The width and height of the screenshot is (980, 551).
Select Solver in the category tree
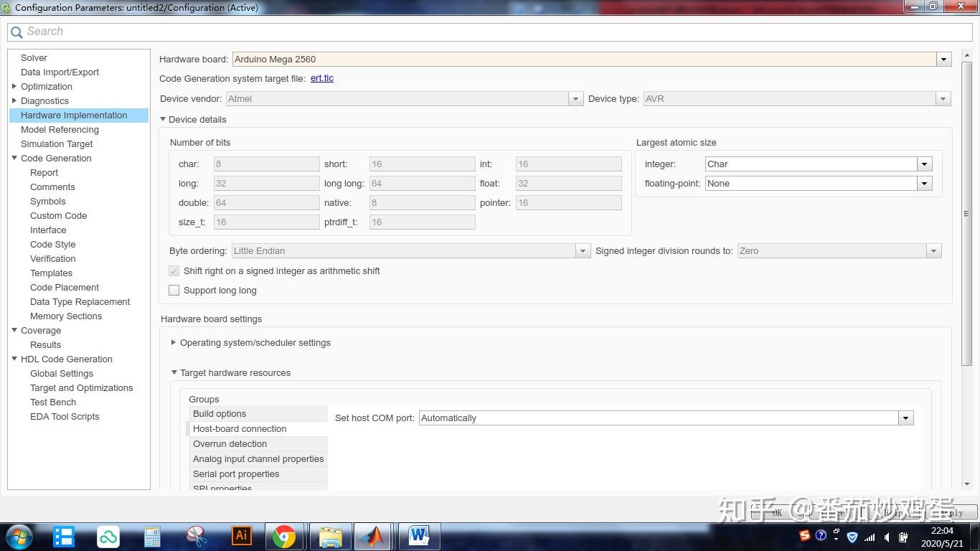[x=34, y=58]
